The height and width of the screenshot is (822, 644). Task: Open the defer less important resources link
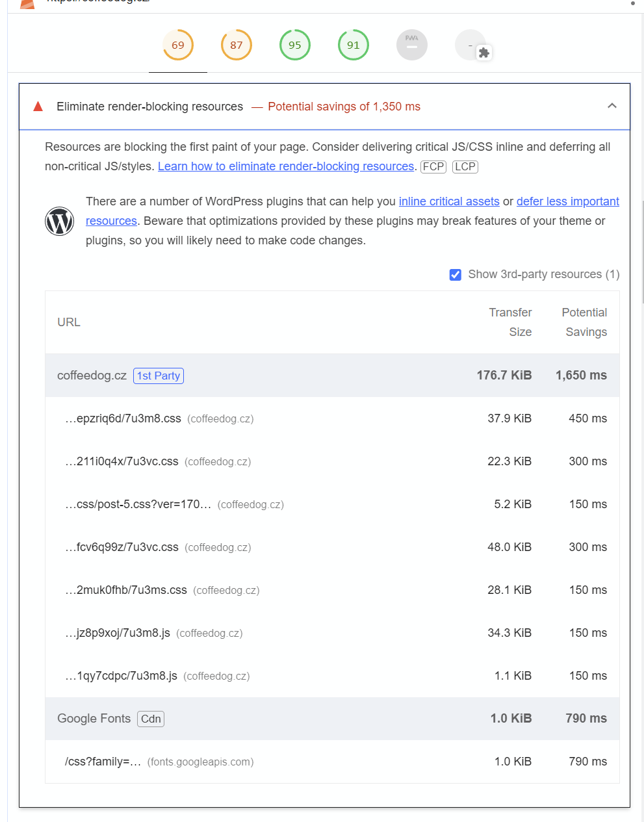click(568, 201)
